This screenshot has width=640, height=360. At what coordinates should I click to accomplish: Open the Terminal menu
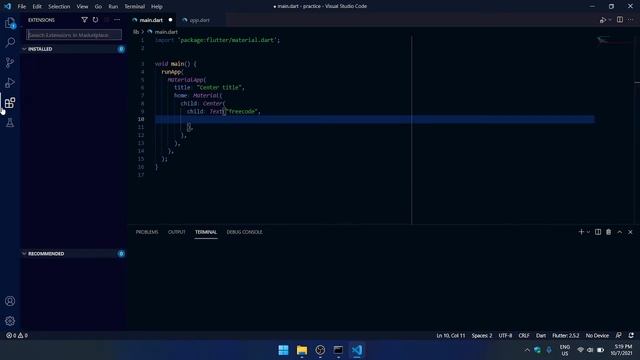click(134, 7)
